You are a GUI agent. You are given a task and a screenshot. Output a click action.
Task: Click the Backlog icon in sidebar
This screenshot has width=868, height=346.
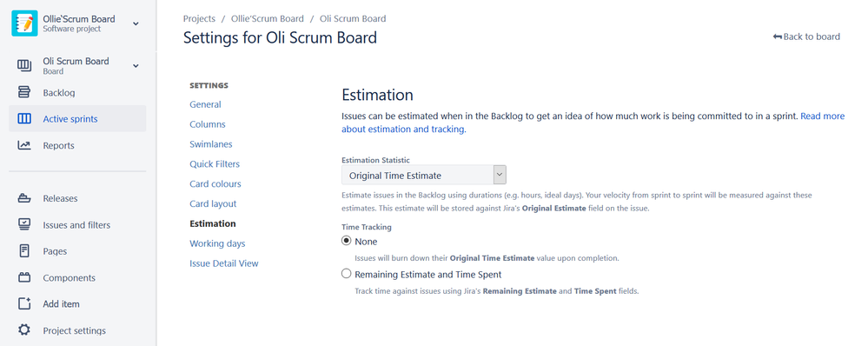pyautogui.click(x=24, y=92)
